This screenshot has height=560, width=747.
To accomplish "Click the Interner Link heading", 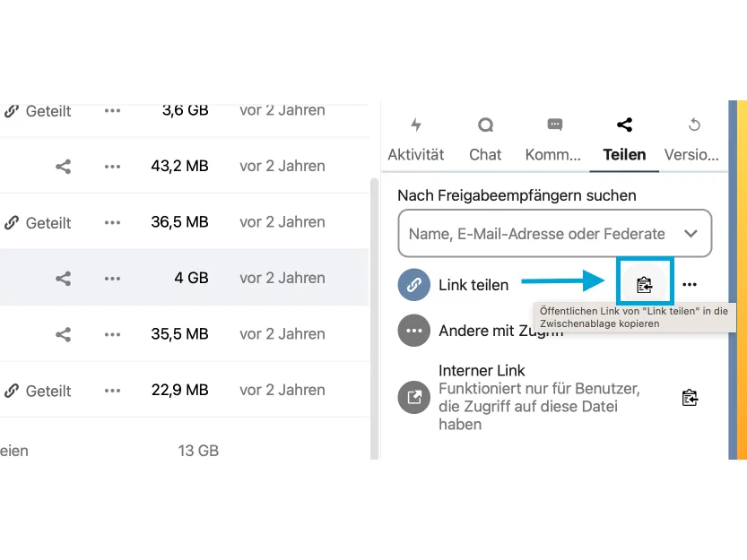I will [482, 370].
